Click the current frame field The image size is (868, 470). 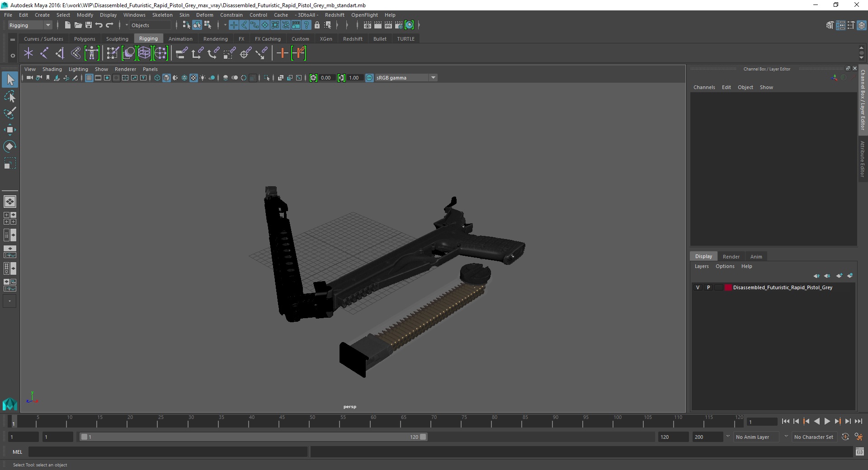click(x=762, y=422)
